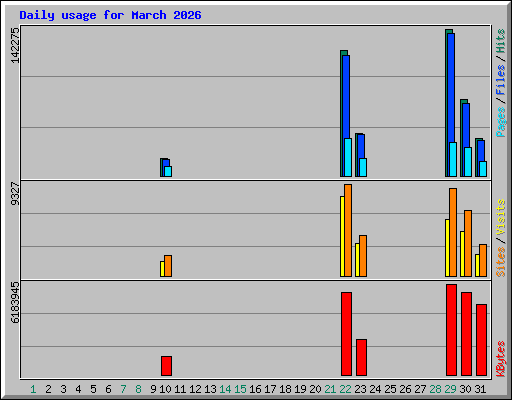Click the day 16 axis label
The image size is (512, 400).
coord(255,389)
